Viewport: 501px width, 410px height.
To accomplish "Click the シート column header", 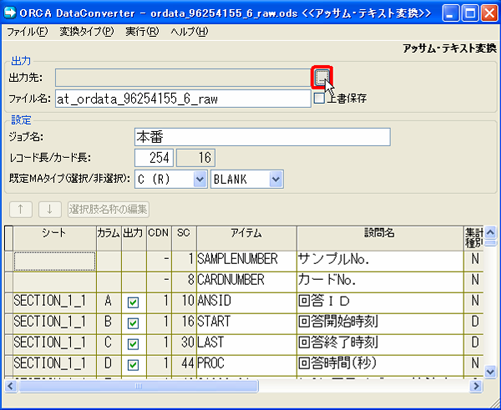I will pyautogui.click(x=54, y=238).
